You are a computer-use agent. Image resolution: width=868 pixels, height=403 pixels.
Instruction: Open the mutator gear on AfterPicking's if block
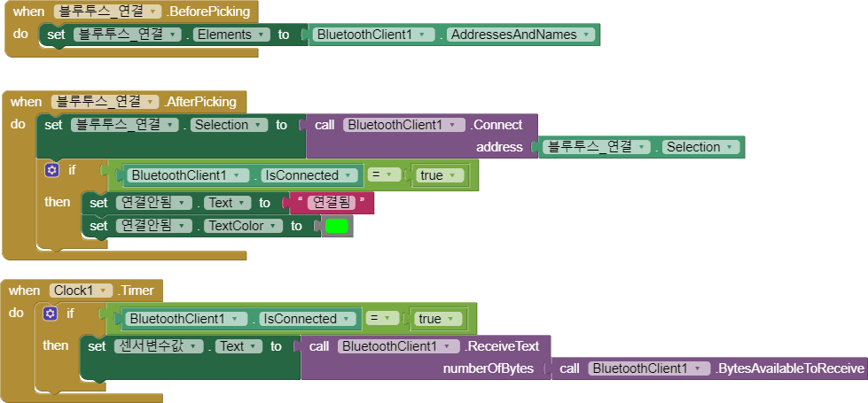(51, 170)
